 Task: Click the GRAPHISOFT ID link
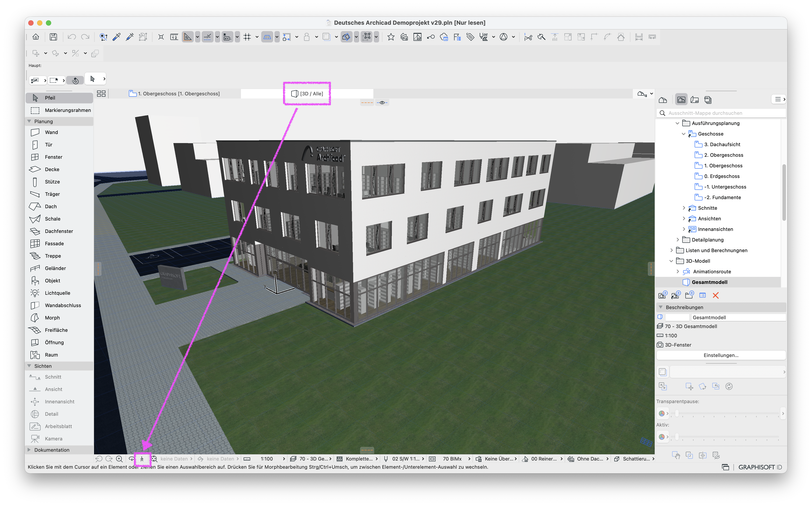point(760,467)
